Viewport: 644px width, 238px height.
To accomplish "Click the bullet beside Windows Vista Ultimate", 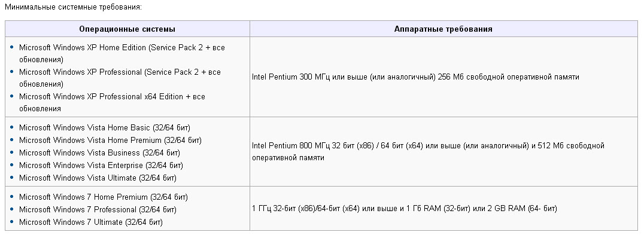I will 11,178.
